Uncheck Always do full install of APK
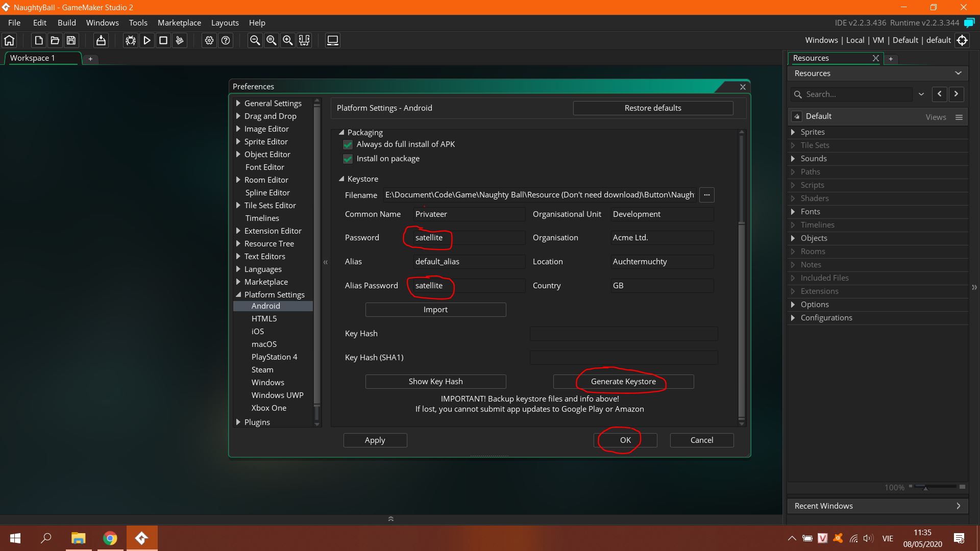This screenshot has height=551, width=980. (x=348, y=144)
